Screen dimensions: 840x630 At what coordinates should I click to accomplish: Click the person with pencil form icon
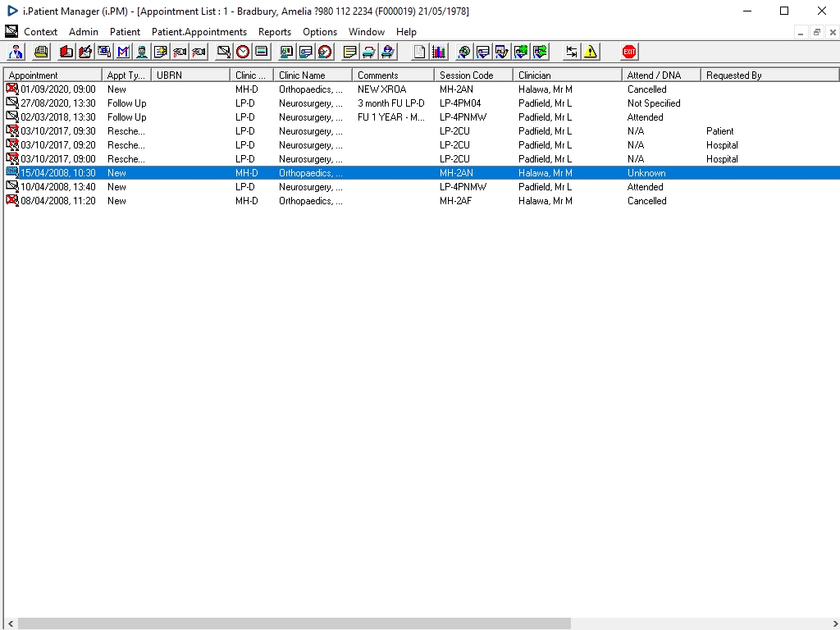pyautogui.click(x=501, y=52)
